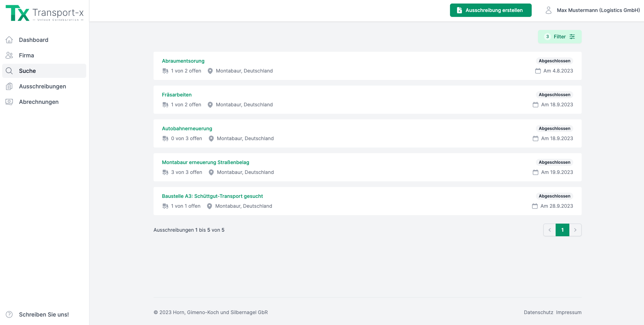Select the Ausschreibungen menu entry
Image resolution: width=644 pixels, height=325 pixels.
pyautogui.click(x=43, y=86)
